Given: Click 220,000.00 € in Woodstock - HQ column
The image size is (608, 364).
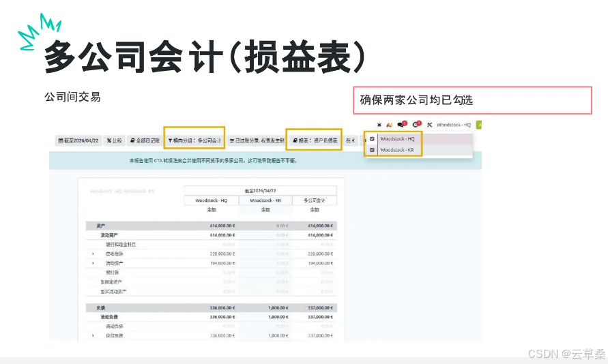Looking at the screenshot, I should [222, 254].
